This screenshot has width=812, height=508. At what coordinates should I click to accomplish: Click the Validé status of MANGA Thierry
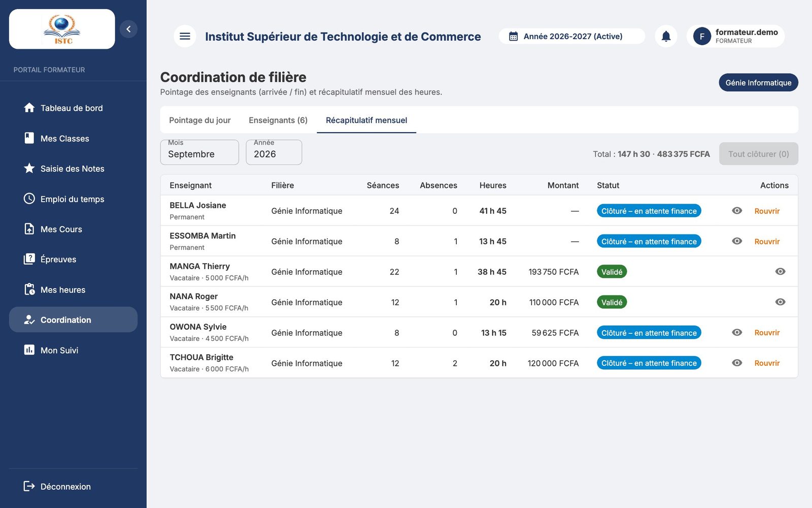[612, 272]
